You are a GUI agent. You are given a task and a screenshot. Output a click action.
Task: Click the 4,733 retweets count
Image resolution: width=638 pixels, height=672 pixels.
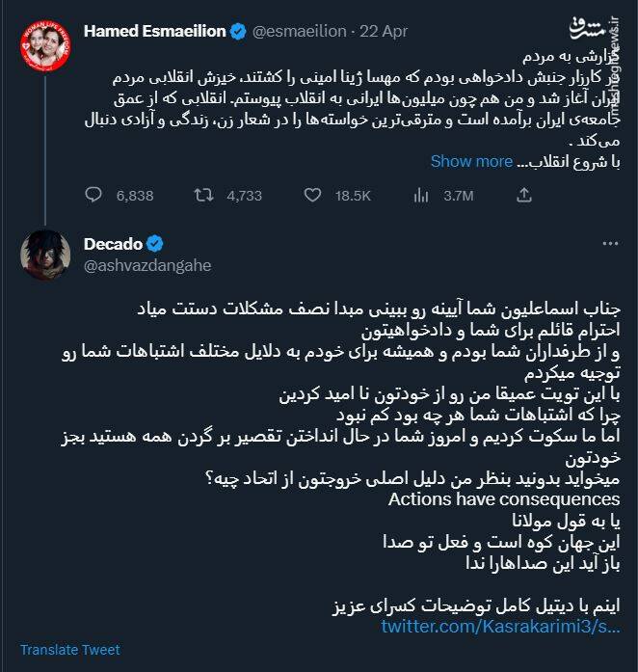click(x=244, y=196)
